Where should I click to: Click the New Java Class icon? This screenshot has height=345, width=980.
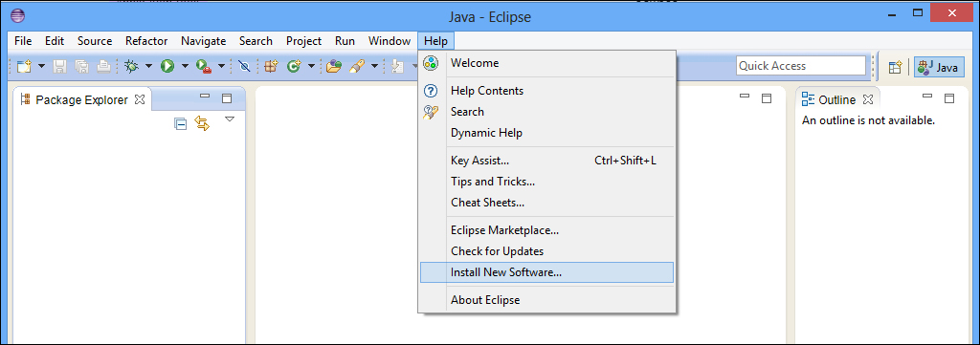294,66
